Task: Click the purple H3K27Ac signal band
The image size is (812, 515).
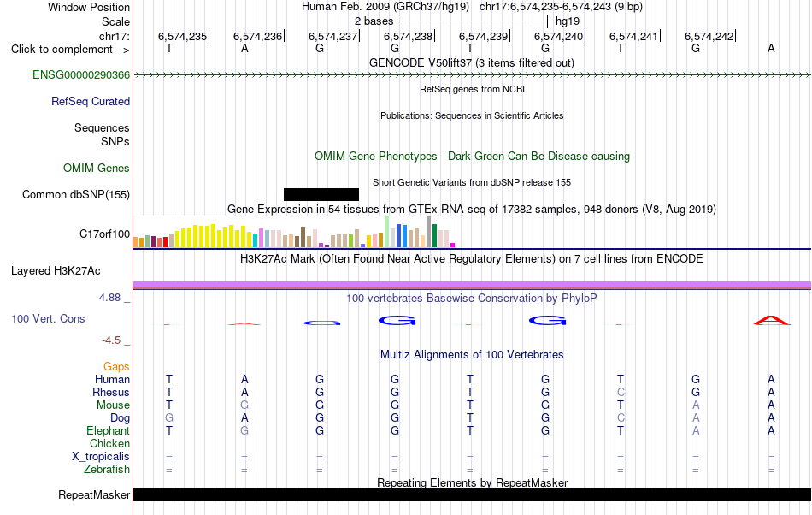Action: [x=472, y=285]
